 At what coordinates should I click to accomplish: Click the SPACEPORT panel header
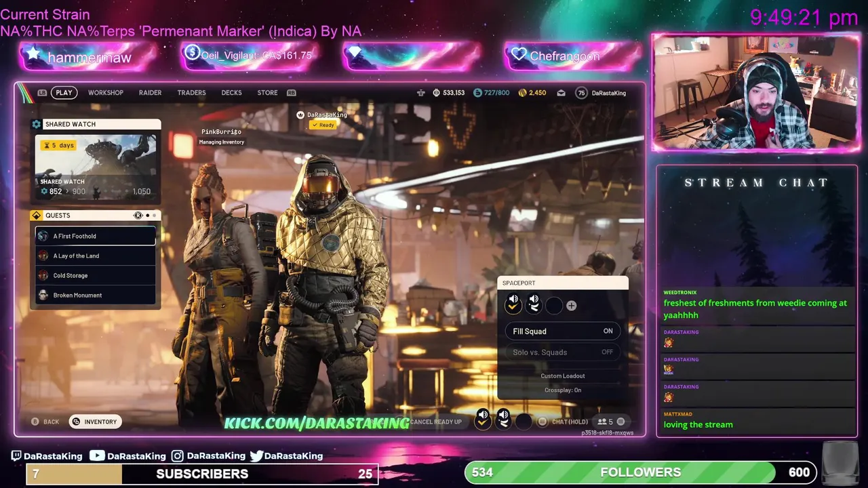click(x=563, y=283)
